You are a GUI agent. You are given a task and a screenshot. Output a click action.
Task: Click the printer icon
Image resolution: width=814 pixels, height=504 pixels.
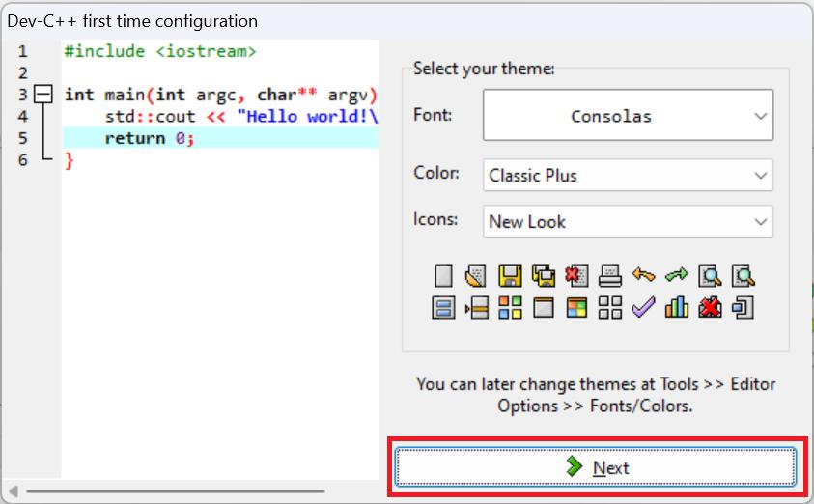tap(610, 276)
